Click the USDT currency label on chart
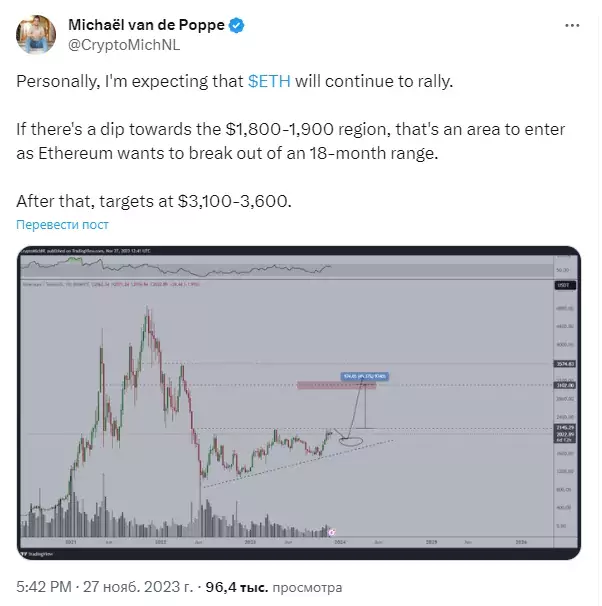The height and width of the screenshot is (606, 602). pos(565,285)
